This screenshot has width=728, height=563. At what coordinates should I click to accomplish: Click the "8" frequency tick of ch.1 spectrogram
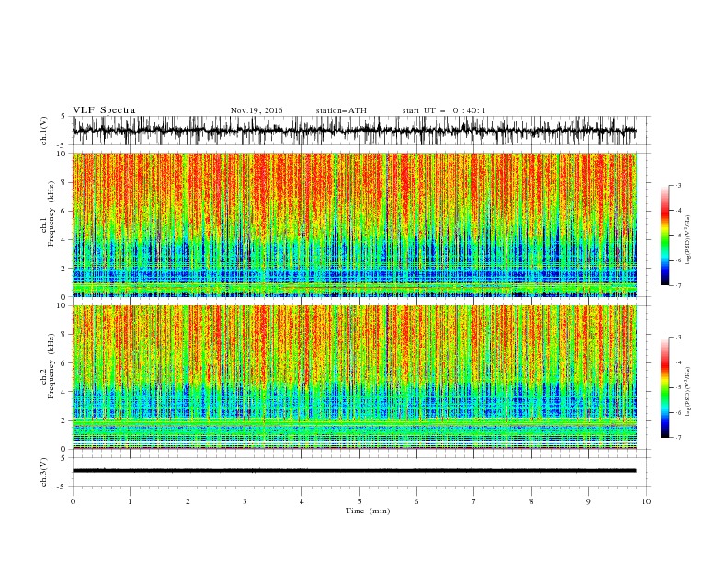63,182
